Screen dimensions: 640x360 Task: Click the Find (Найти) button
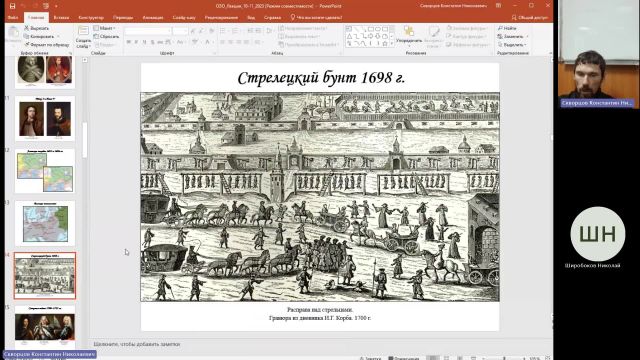[507, 28]
